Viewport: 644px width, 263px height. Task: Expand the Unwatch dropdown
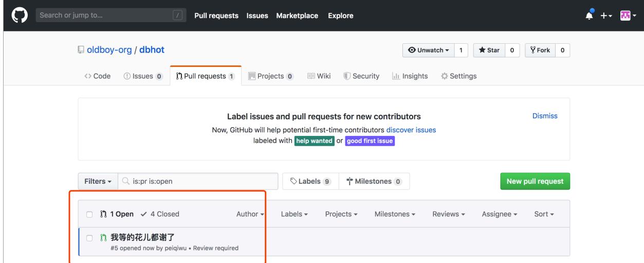pyautogui.click(x=429, y=50)
